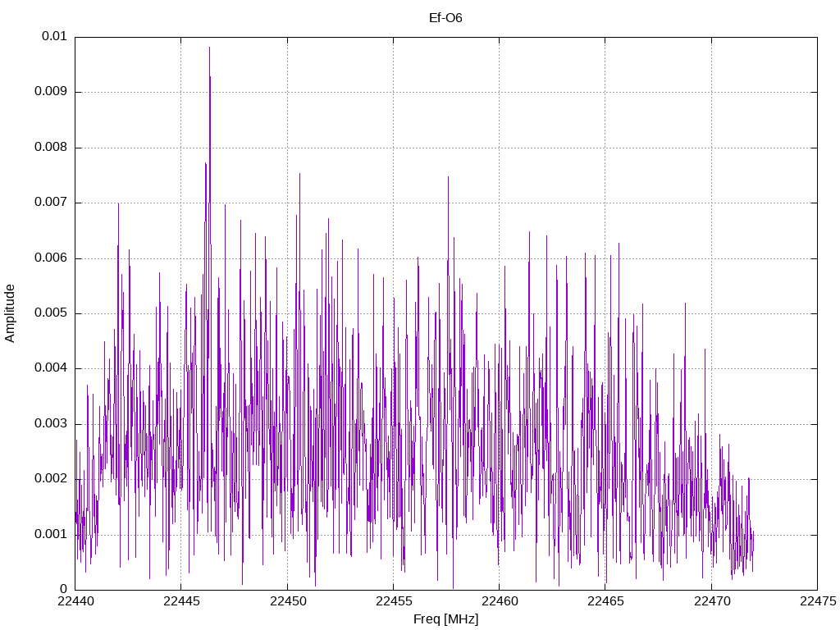Click y-axis tick value 0.003
This screenshot has width=840, height=630.
[x=51, y=424]
